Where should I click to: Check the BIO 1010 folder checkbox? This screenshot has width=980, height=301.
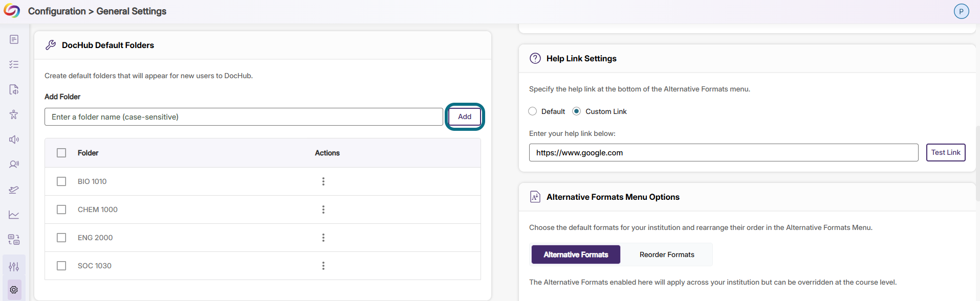[61, 181]
